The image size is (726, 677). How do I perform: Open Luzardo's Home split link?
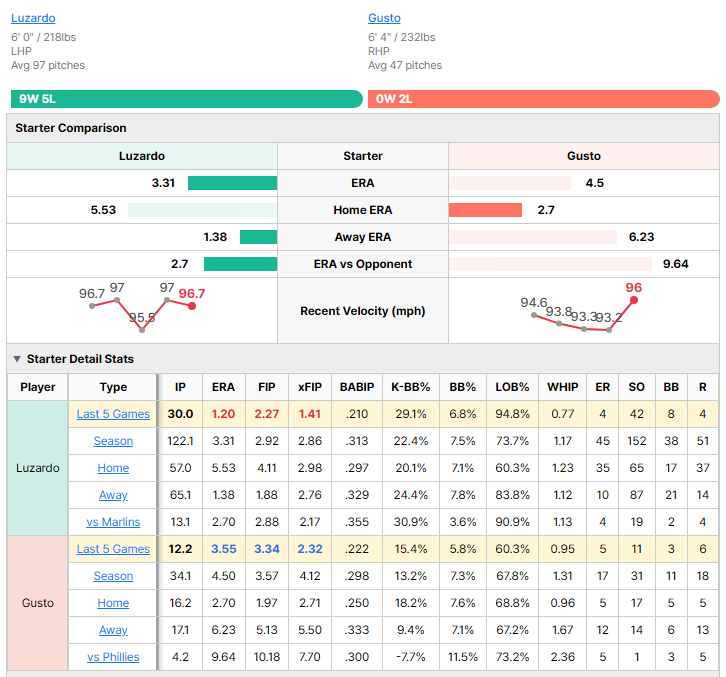click(113, 468)
